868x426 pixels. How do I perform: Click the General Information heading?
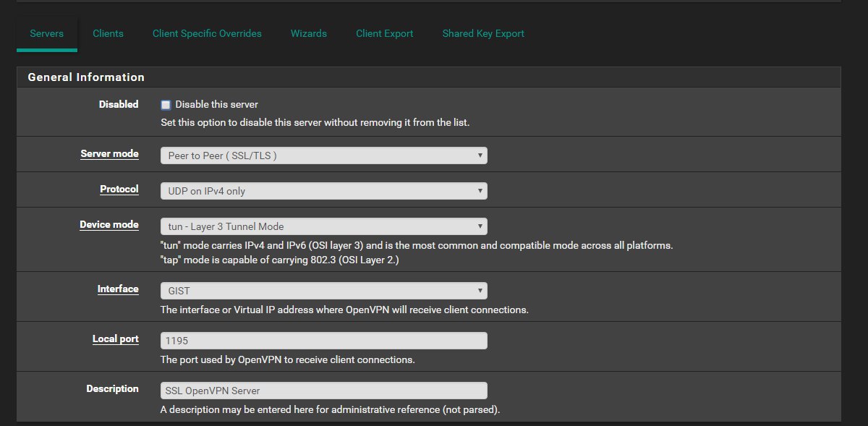coord(86,77)
